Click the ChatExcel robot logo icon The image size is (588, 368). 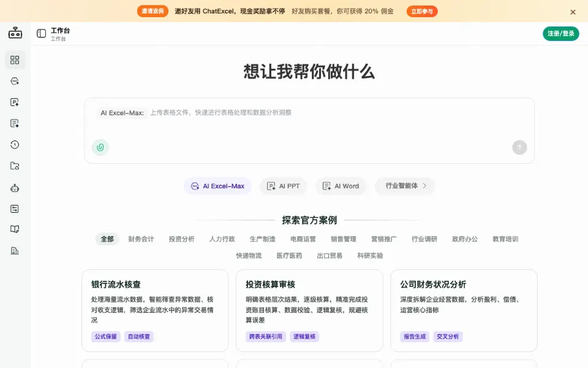point(15,33)
